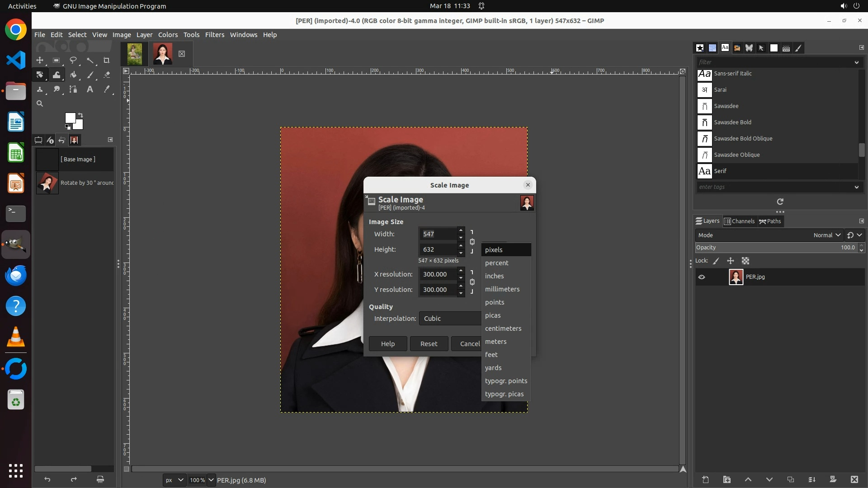The width and height of the screenshot is (868, 488).
Task: Open the zoom 100% dropdown in status bar
Action: coord(211,480)
